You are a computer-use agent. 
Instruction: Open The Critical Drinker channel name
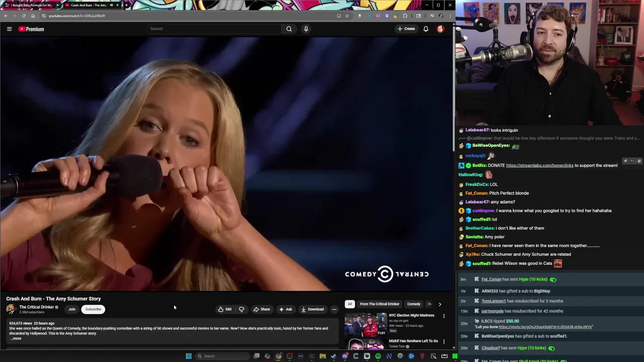click(36, 307)
